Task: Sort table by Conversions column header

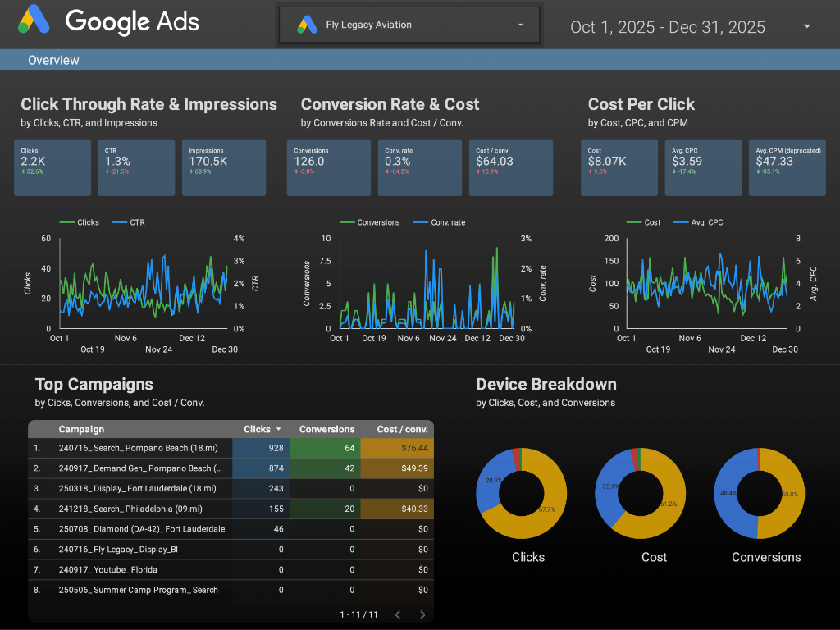Action: click(326, 429)
